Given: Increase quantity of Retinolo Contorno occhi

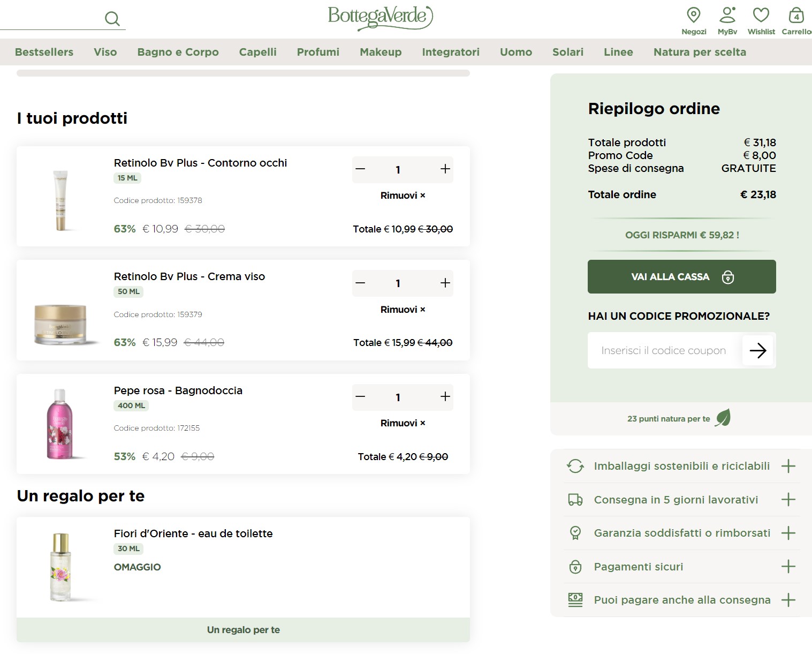Looking at the screenshot, I should click(445, 169).
